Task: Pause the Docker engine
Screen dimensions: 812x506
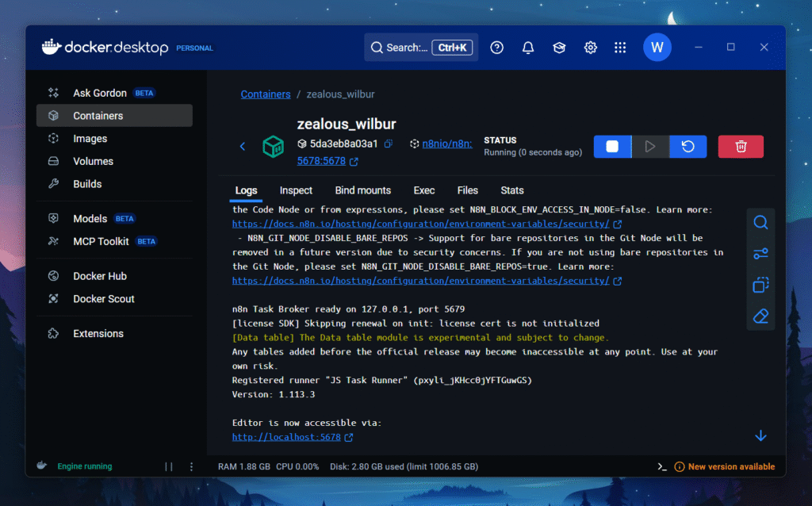Action: [x=168, y=467]
